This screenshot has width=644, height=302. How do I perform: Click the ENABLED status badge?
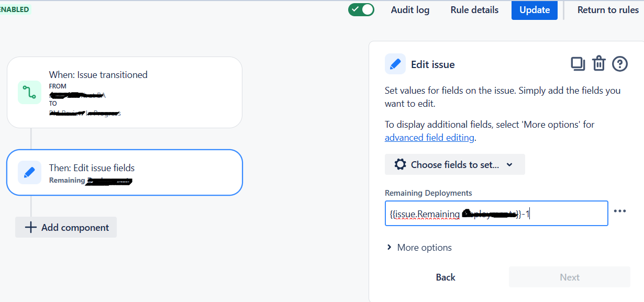pyautogui.click(x=15, y=9)
